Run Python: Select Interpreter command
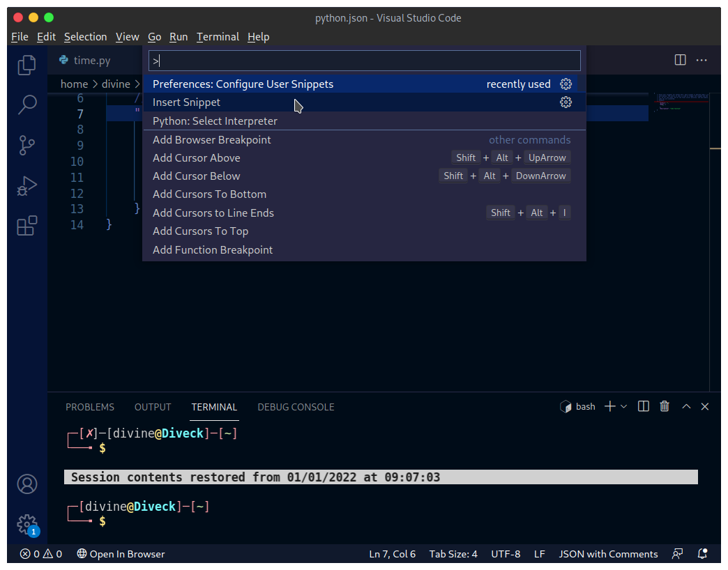Screen dimensions: 728x570 [x=364, y=121]
